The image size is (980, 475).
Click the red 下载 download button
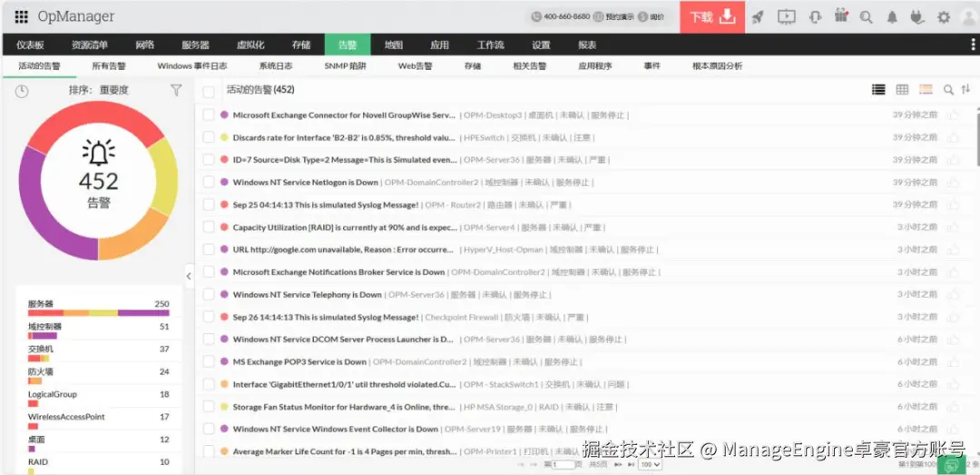coord(712,17)
